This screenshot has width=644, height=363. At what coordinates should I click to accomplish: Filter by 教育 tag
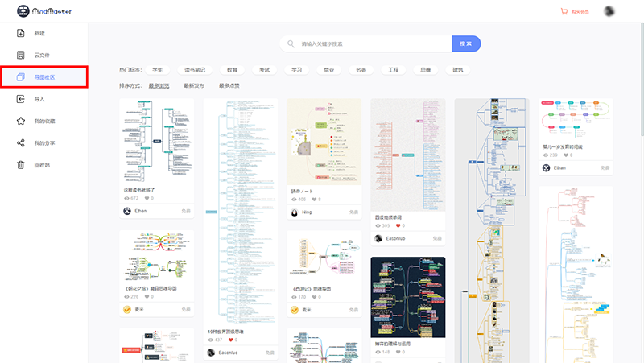point(232,70)
